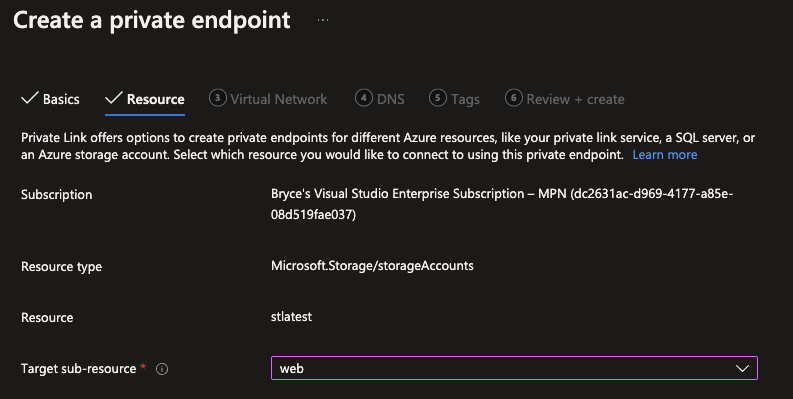
Task: Go to the Virtual Network tab
Action: pos(279,99)
